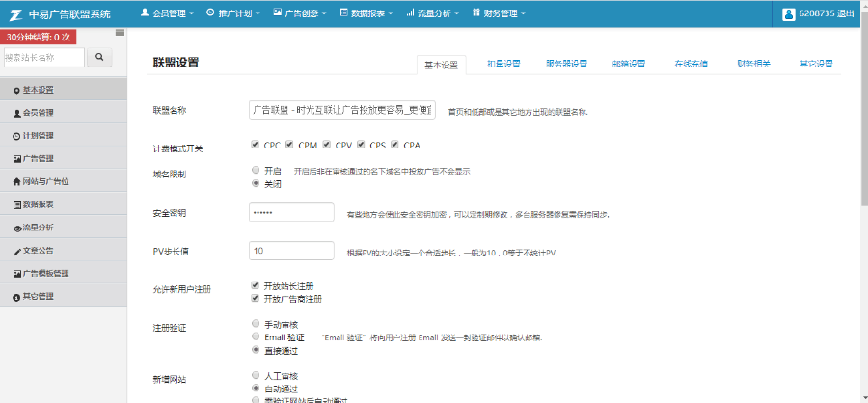Expand the top 流量分析 dropdown menu
This screenshot has width=868, height=403.
[x=433, y=13]
